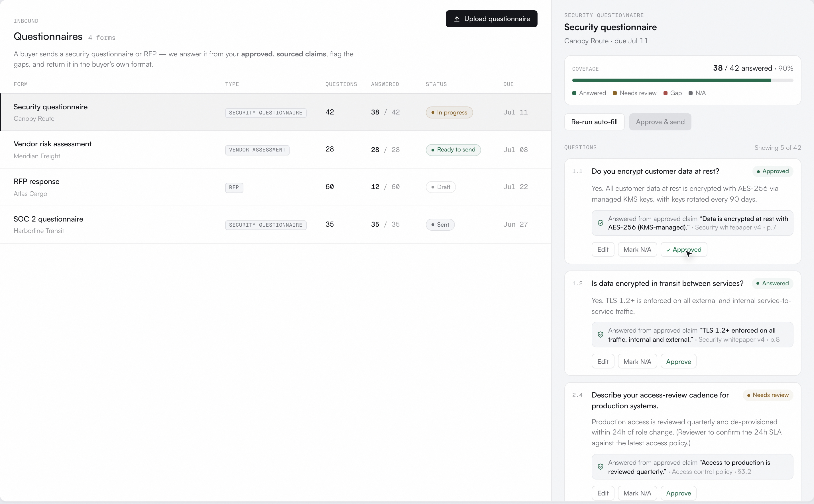This screenshot has width=814, height=504.
Task: Click the In progress status badge
Action: click(x=449, y=113)
